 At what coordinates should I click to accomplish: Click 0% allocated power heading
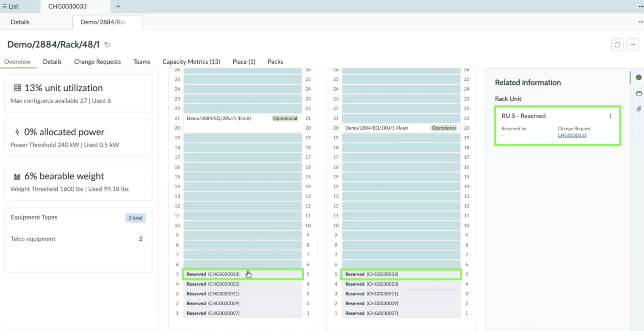click(64, 132)
